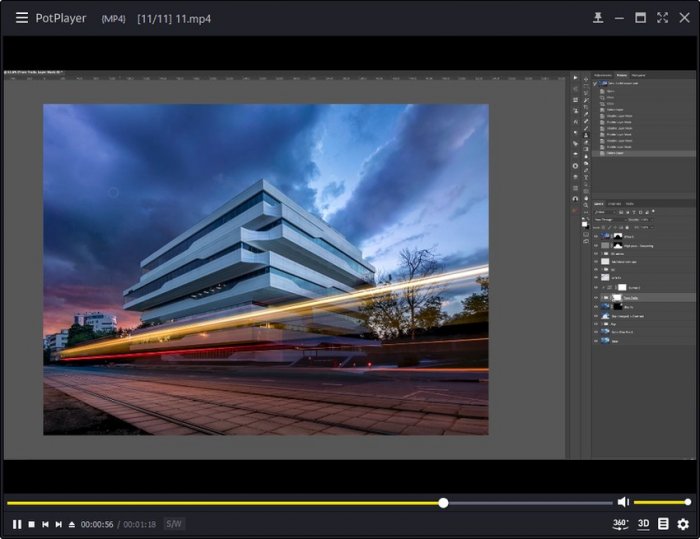
Task: Enable 360 degree video mode
Action: tap(620, 524)
